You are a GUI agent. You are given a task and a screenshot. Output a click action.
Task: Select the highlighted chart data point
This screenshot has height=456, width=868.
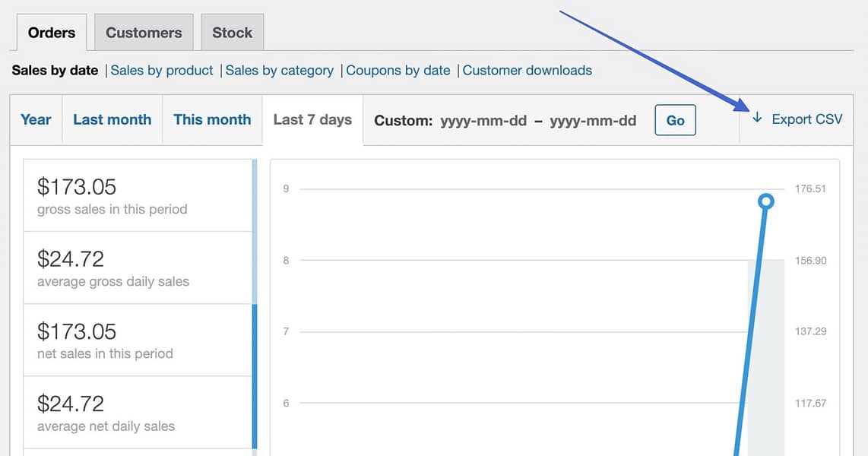(x=765, y=201)
